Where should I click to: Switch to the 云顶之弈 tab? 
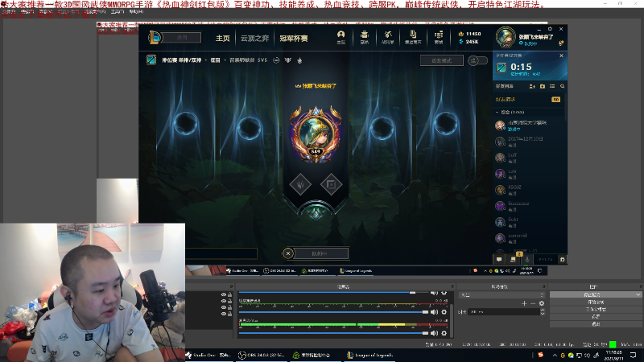(x=254, y=38)
